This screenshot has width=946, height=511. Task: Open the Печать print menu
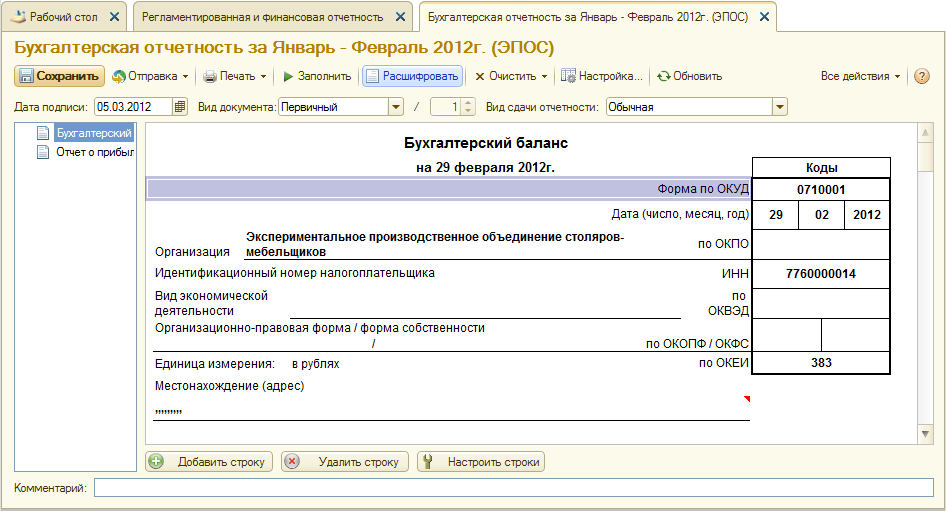pos(235,76)
